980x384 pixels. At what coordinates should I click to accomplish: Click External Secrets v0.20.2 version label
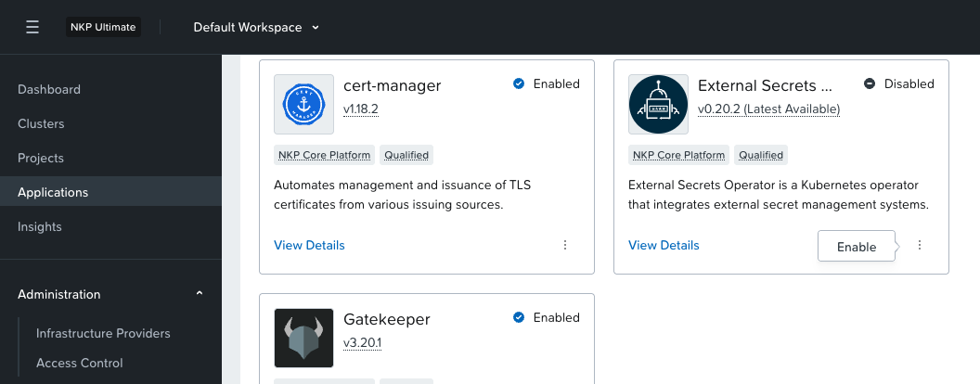tap(768, 109)
